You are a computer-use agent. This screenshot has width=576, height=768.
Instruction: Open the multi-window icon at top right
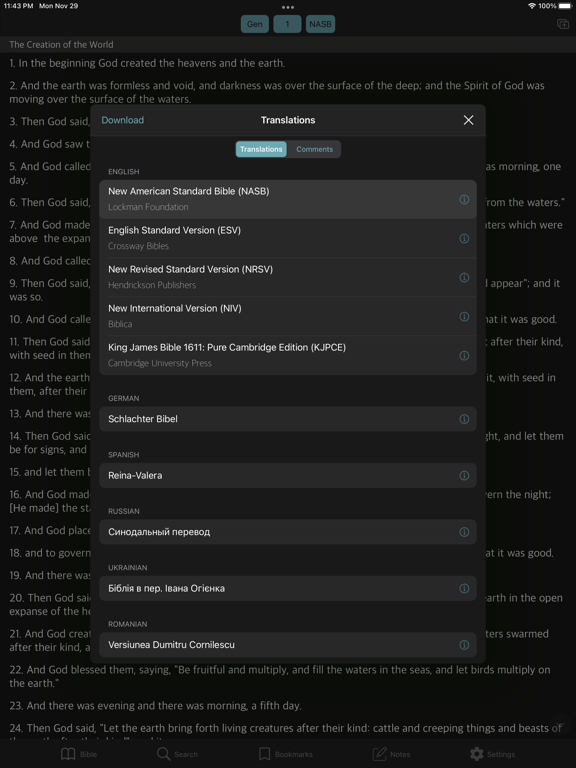(x=563, y=24)
